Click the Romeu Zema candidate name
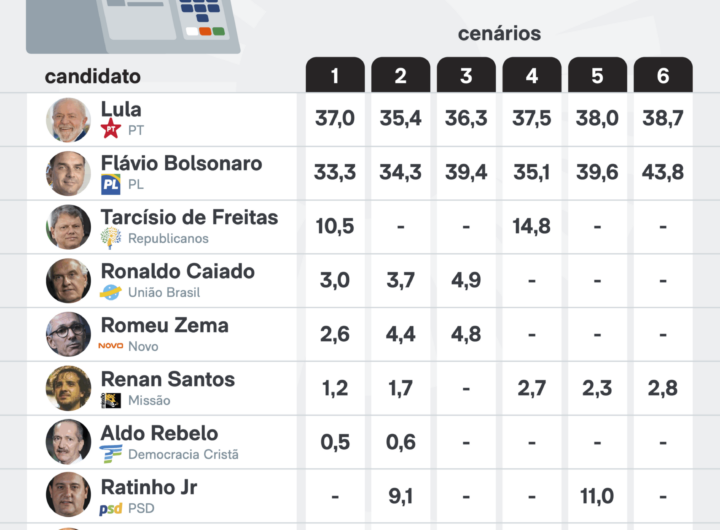 click(x=164, y=325)
